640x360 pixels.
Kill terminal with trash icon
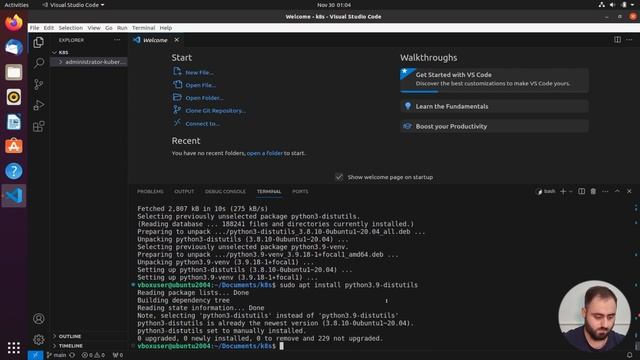593,191
